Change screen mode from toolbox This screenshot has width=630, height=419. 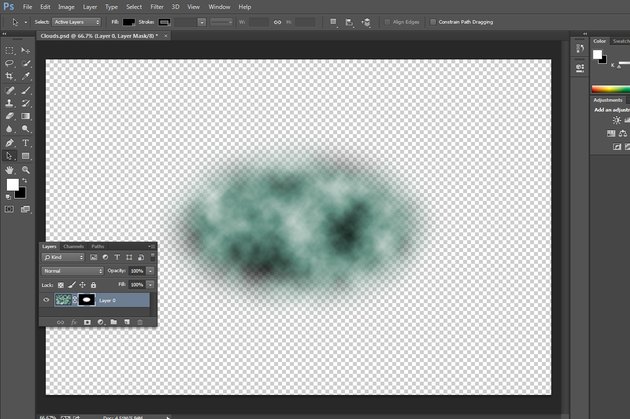pyautogui.click(x=25, y=209)
